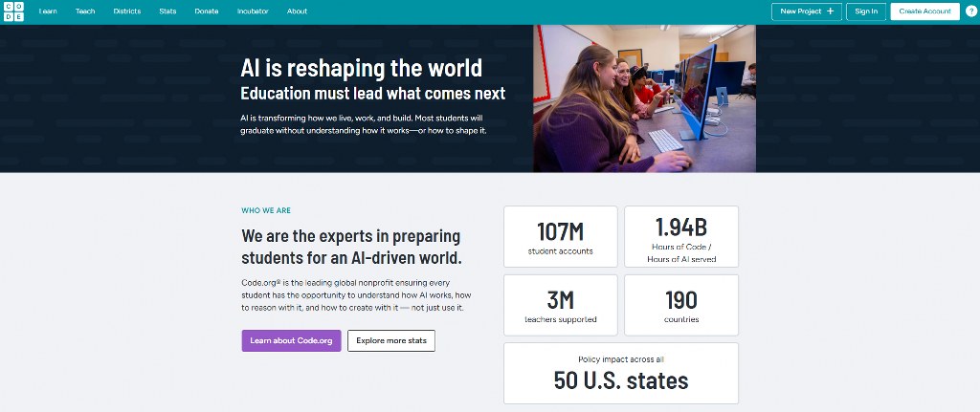Open the Learn menu
This screenshot has width=980, height=412.
pos(48,11)
